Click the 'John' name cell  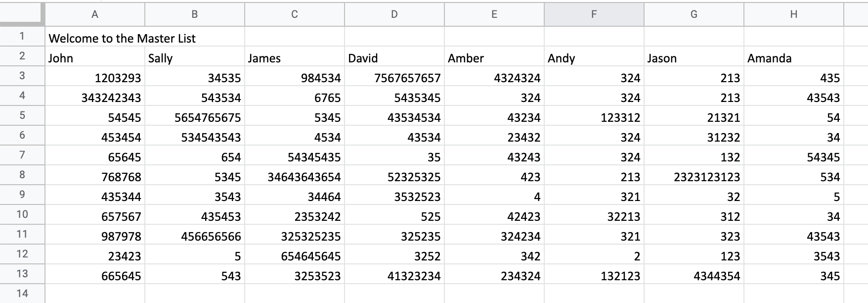pyautogui.click(x=95, y=56)
